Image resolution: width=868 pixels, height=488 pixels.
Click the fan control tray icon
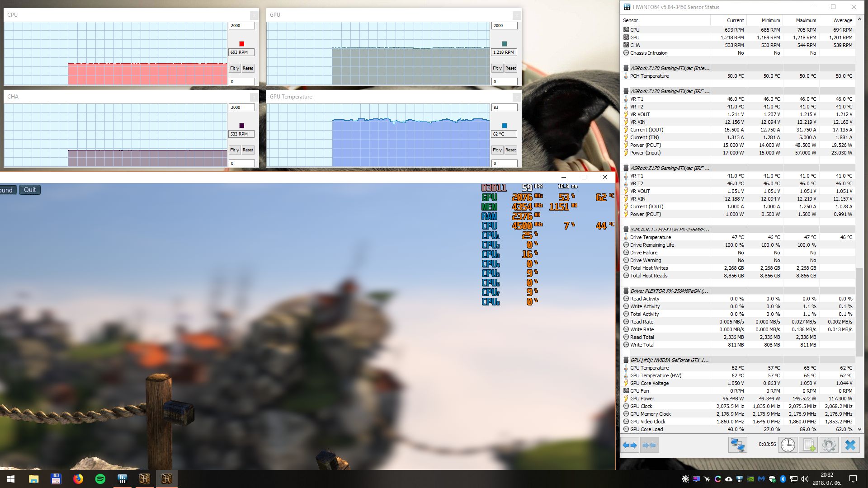click(x=685, y=479)
